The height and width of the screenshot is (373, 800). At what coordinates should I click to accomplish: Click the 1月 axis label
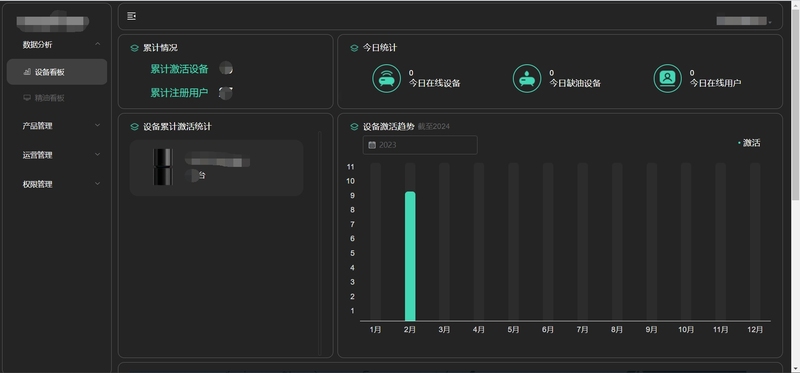[x=375, y=330]
